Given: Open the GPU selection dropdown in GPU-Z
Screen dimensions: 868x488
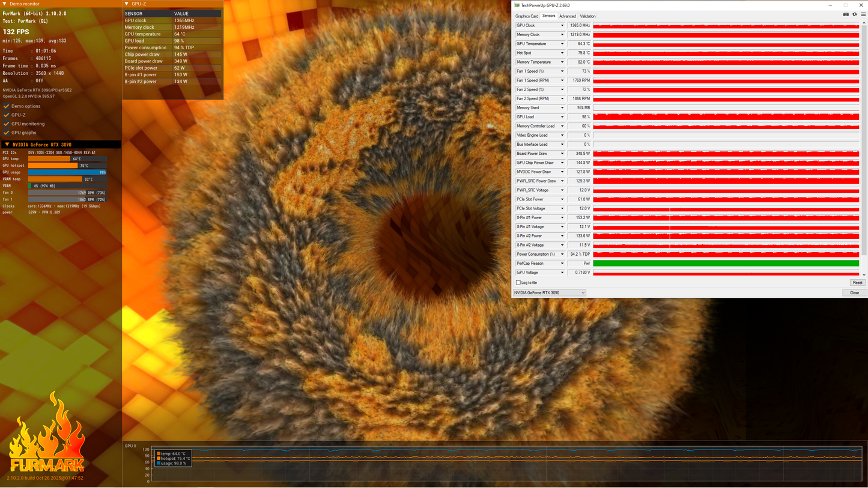Looking at the screenshot, I should pos(549,293).
